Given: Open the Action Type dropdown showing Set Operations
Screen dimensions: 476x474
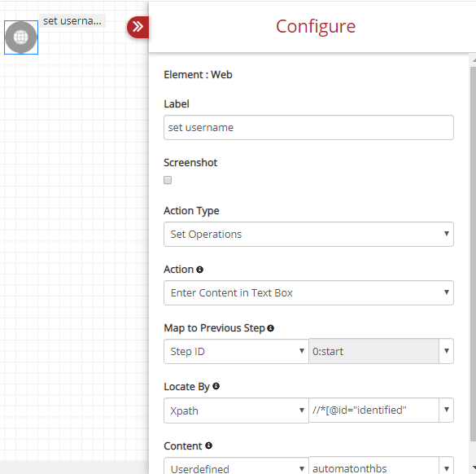Looking at the screenshot, I should click(x=308, y=234).
